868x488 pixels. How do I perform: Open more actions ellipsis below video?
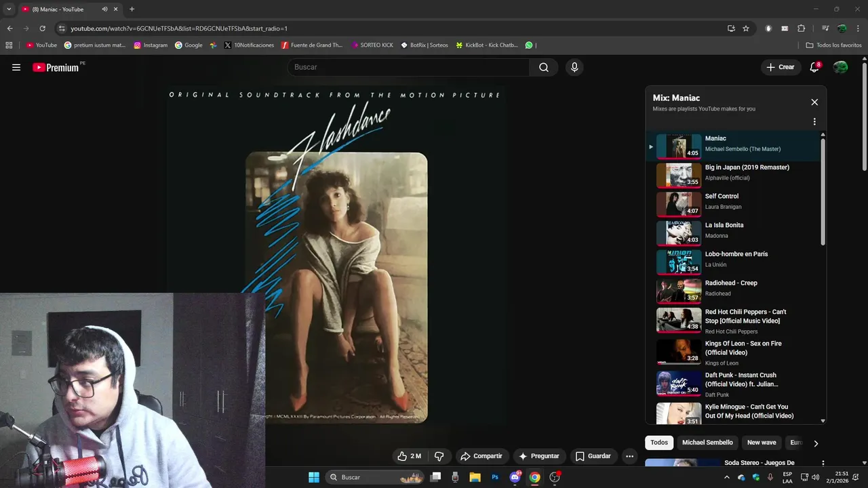(x=629, y=456)
